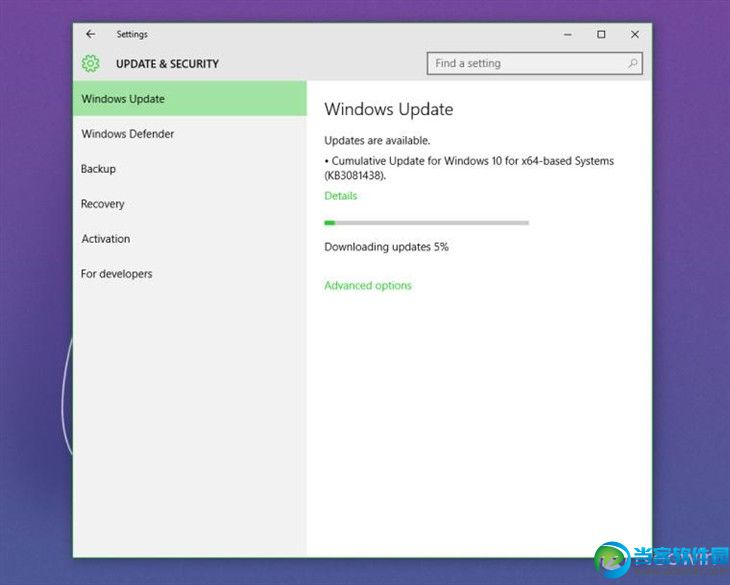Click the 'Updates are available.' text

click(377, 140)
